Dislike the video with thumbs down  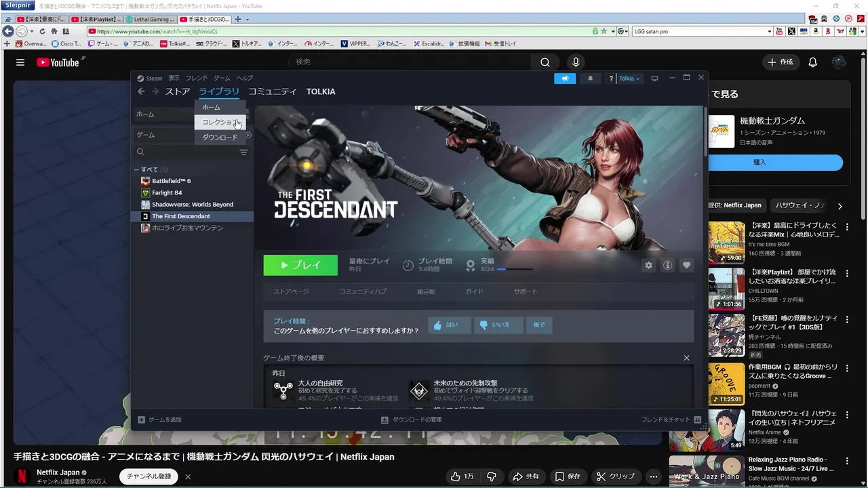[x=492, y=476]
